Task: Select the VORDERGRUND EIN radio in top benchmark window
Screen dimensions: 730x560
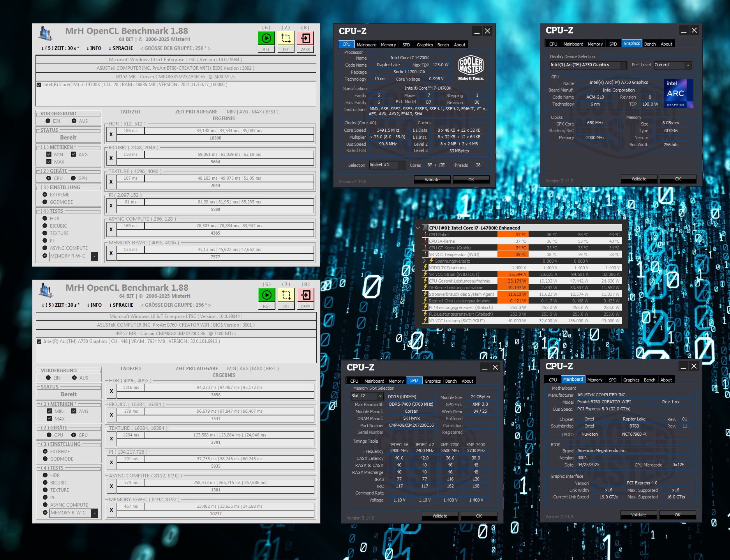Action: click(48, 121)
